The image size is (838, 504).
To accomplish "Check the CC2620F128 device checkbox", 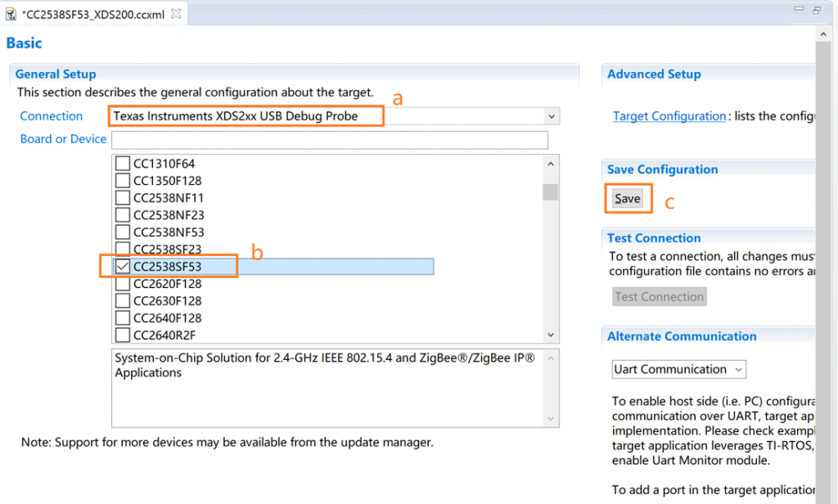I will (x=123, y=283).
